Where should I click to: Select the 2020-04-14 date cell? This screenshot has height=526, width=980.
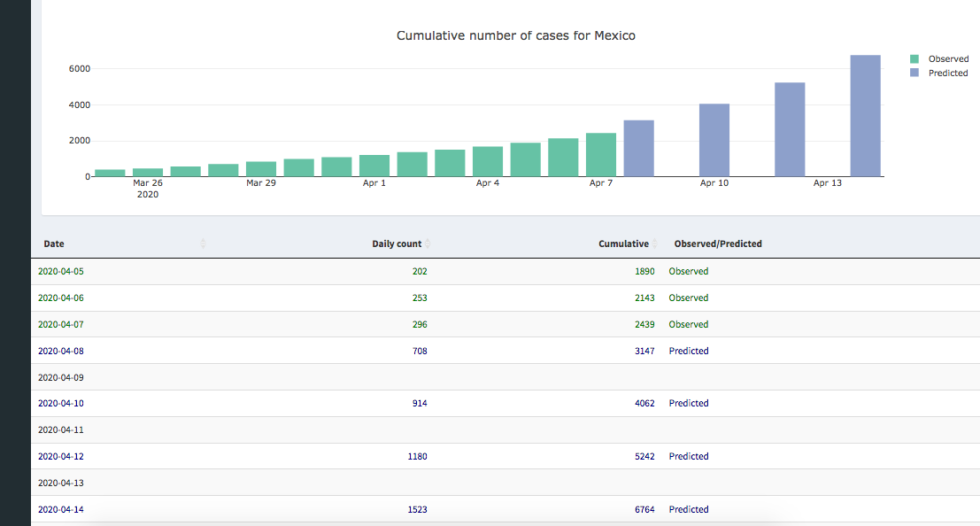pyautogui.click(x=61, y=509)
